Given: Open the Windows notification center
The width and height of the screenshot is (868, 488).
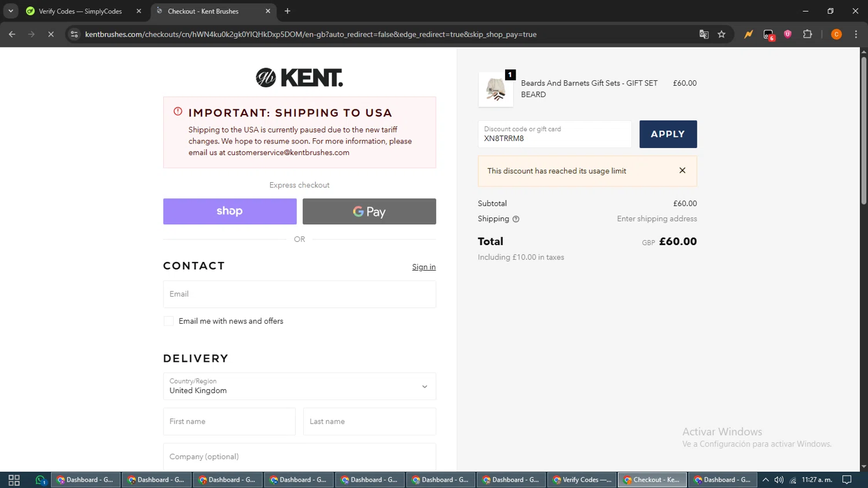Looking at the screenshot, I should (847, 480).
